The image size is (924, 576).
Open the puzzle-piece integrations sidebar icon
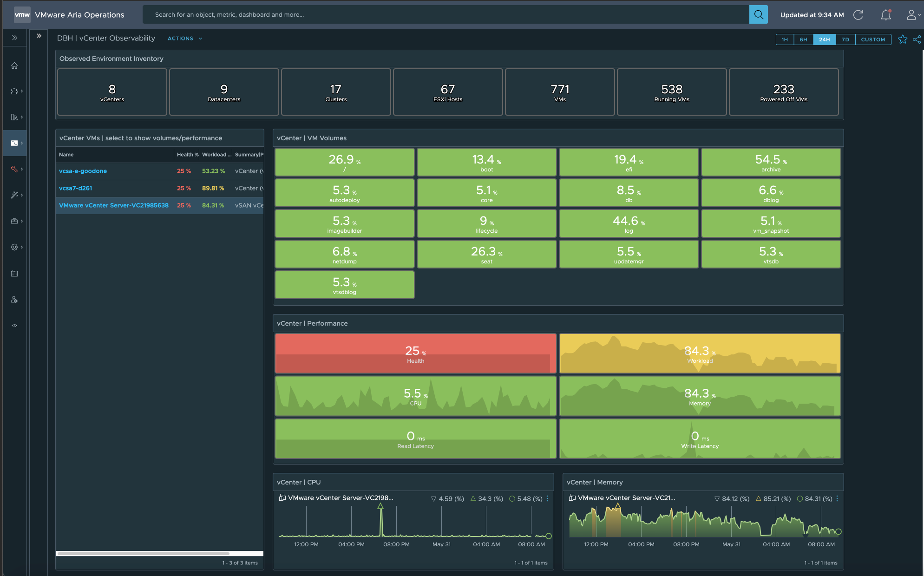coord(14,91)
